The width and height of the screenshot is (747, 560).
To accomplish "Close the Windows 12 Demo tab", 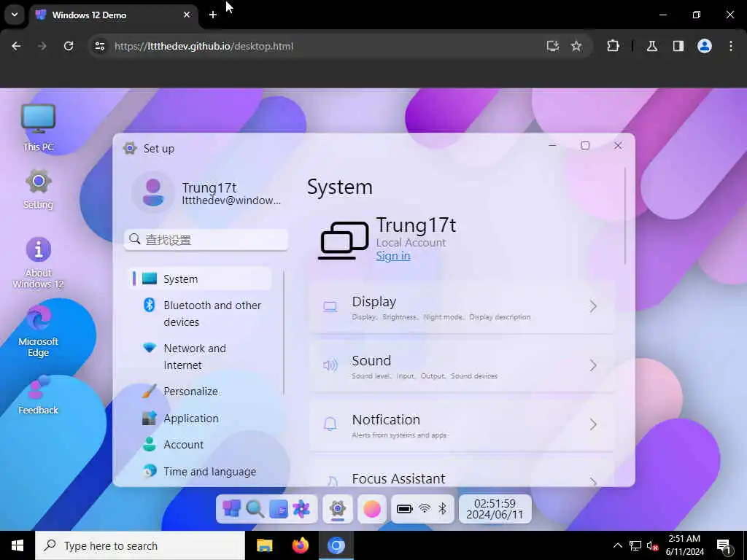I will [x=187, y=15].
